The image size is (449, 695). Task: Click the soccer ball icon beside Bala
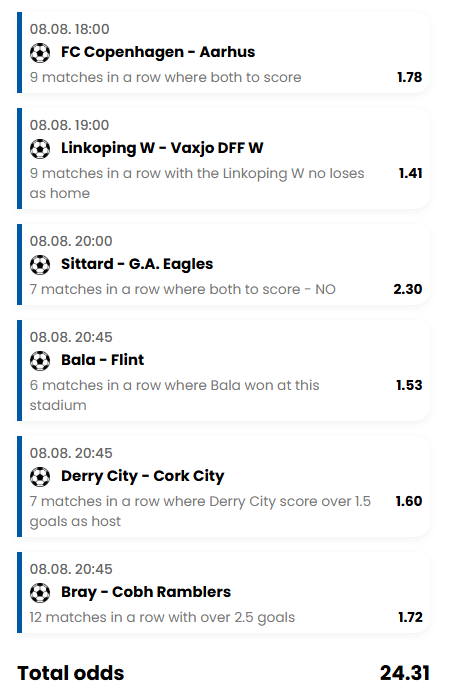(x=40, y=360)
